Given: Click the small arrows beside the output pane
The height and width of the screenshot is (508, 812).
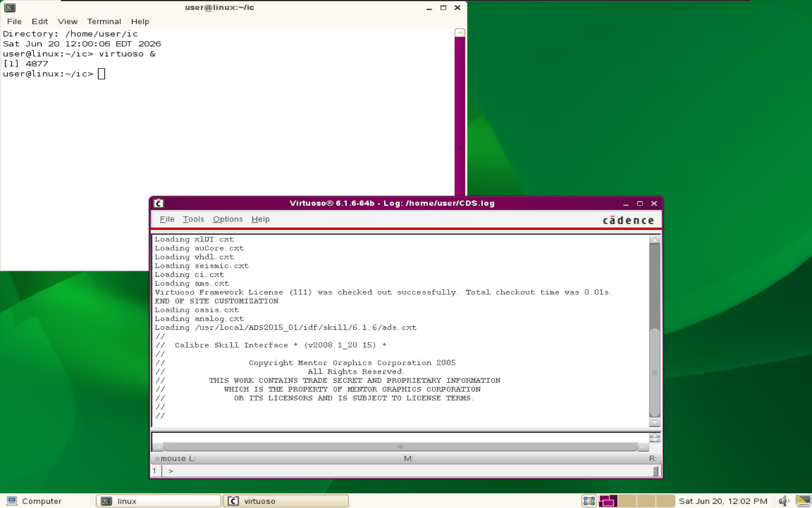Looking at the screenshot, I should 655,437.
